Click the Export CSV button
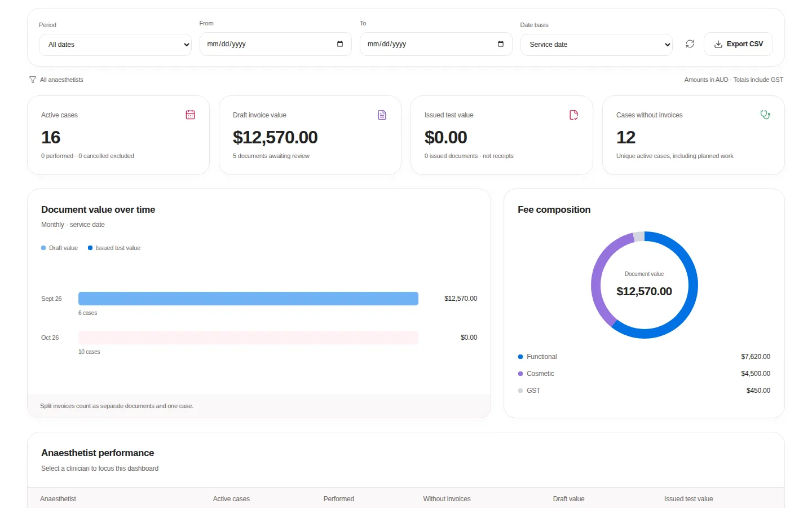Image resolution: width=812 pixels, height=508 pixels. pyautogui.click(x=738, y=44)
